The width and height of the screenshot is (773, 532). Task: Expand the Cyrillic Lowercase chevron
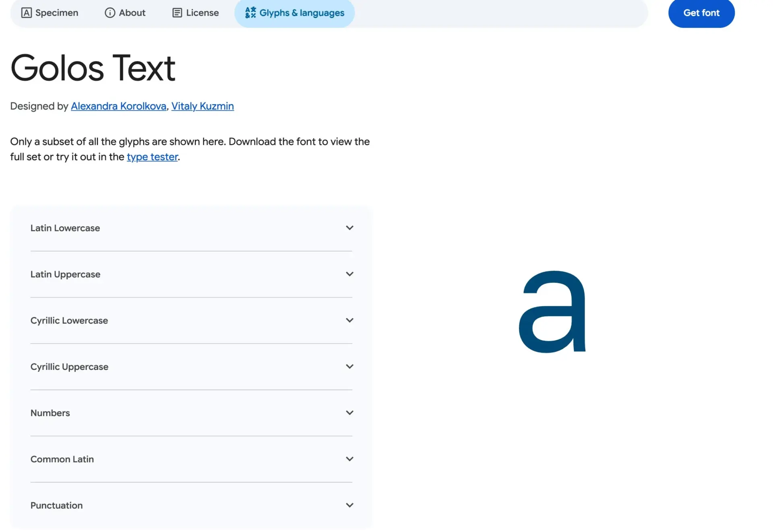tap(349, 320)
